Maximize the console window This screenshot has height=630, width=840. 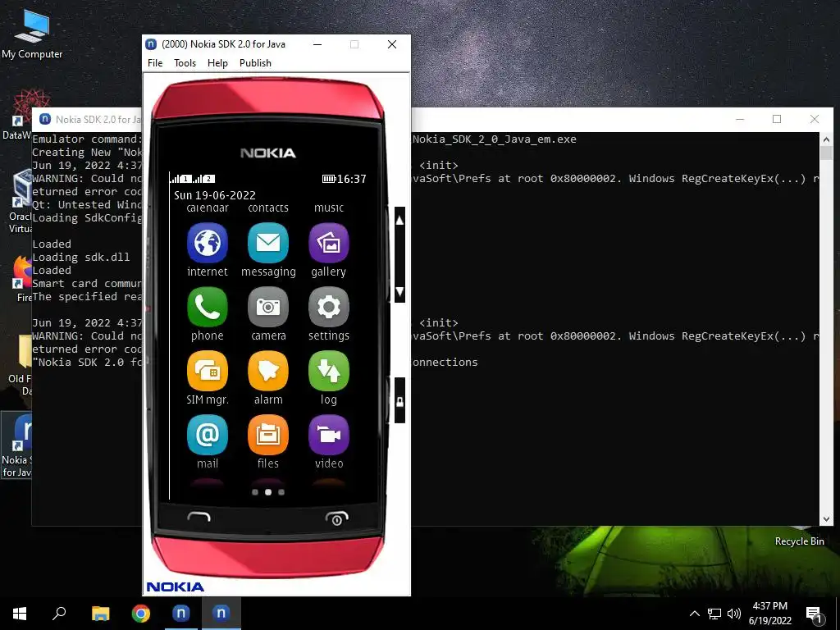coord(777,119)
